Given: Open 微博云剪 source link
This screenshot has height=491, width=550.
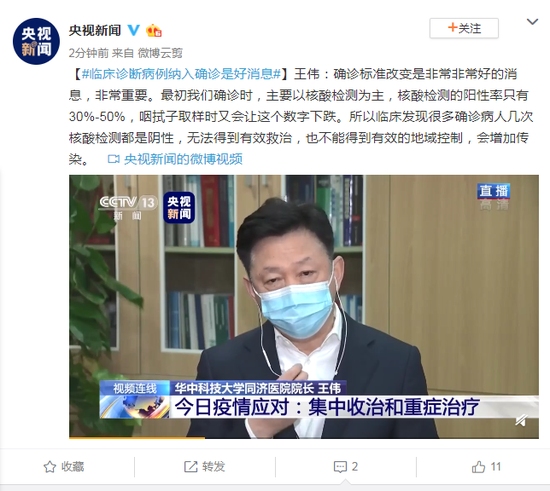Looking at the screenshot, I should tap(160, 53).
